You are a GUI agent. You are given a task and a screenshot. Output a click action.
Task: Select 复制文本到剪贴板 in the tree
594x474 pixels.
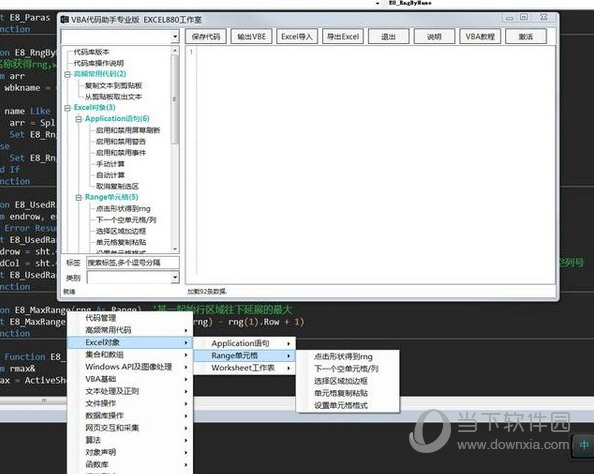click(113, 86)
